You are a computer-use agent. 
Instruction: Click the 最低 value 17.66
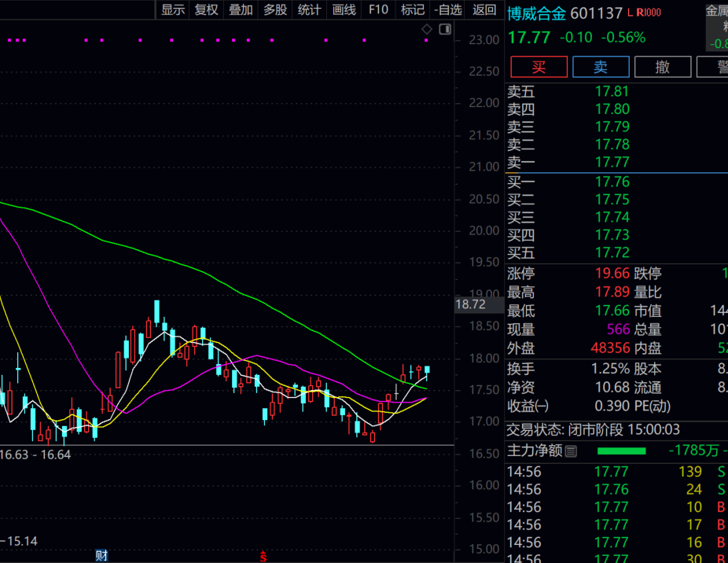(x=612, y=311)
